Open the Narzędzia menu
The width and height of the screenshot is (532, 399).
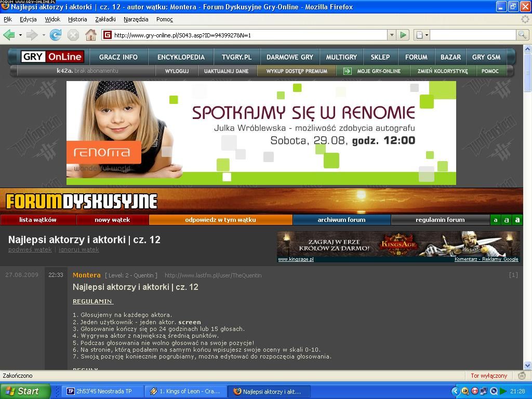[136, 19]
